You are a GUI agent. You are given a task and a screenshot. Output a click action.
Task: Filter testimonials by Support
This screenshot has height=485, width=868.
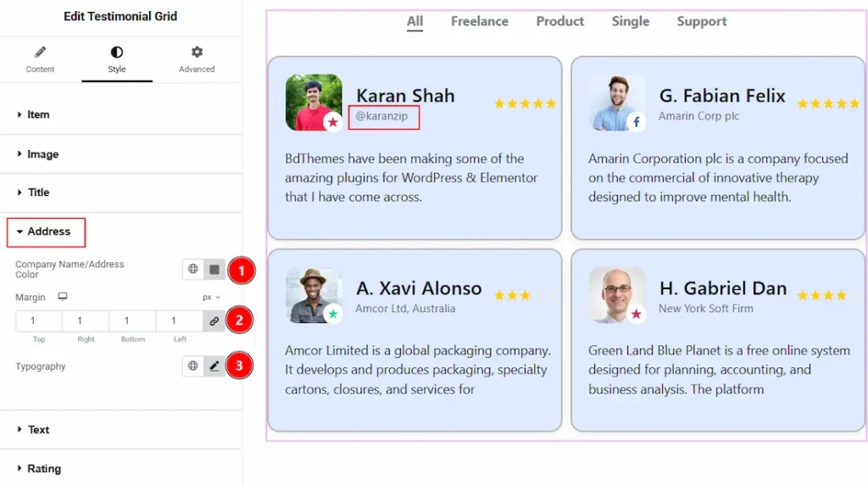pyautogui.click(x=701, y=21)
